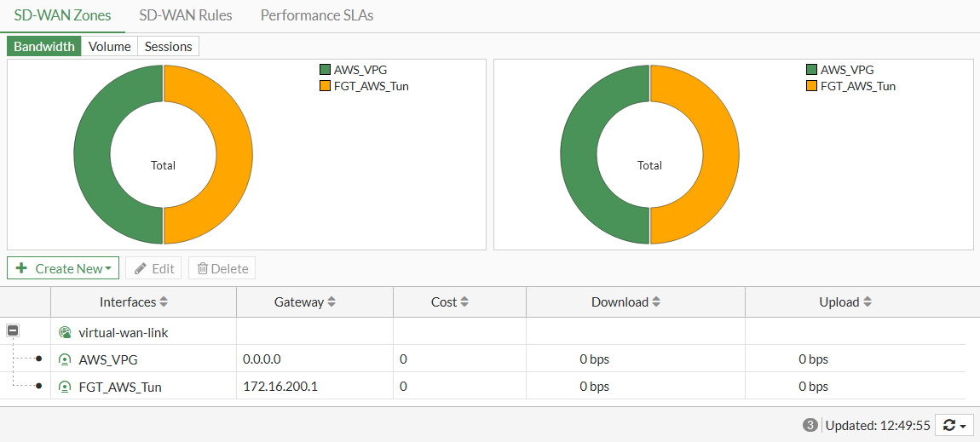Sort by the Interfaces column sort icon
980x442 pixels.
[x=164, y=302]
